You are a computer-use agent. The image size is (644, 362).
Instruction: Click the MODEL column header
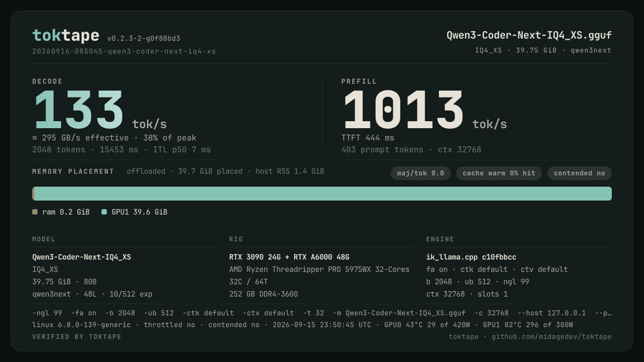click(x=44, y=239)
